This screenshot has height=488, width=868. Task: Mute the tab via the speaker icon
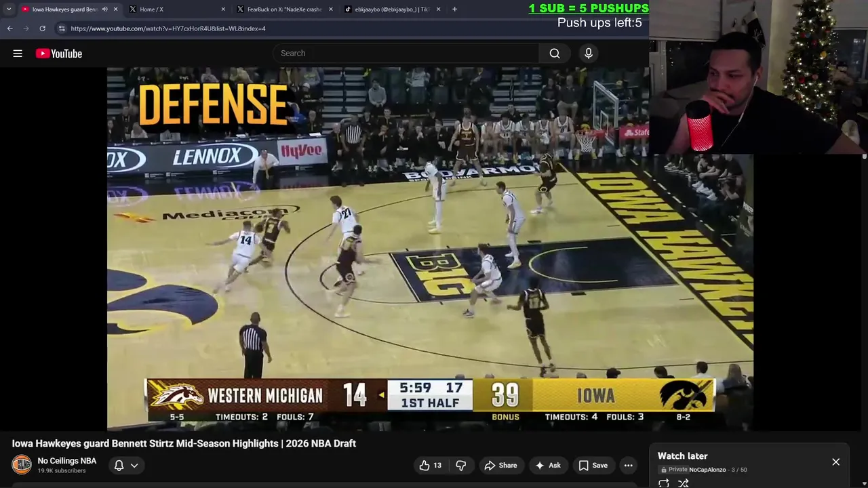tap(104, 9)
